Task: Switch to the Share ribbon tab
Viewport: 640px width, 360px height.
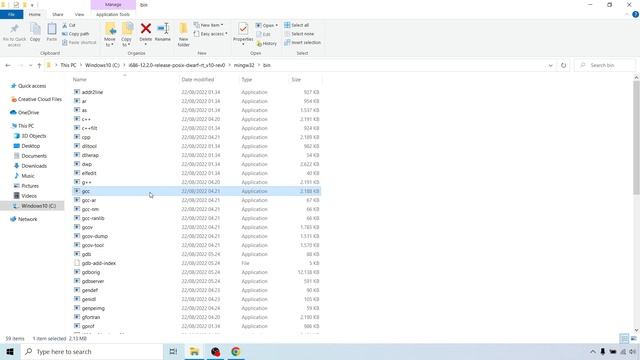Action: [58, 14]
